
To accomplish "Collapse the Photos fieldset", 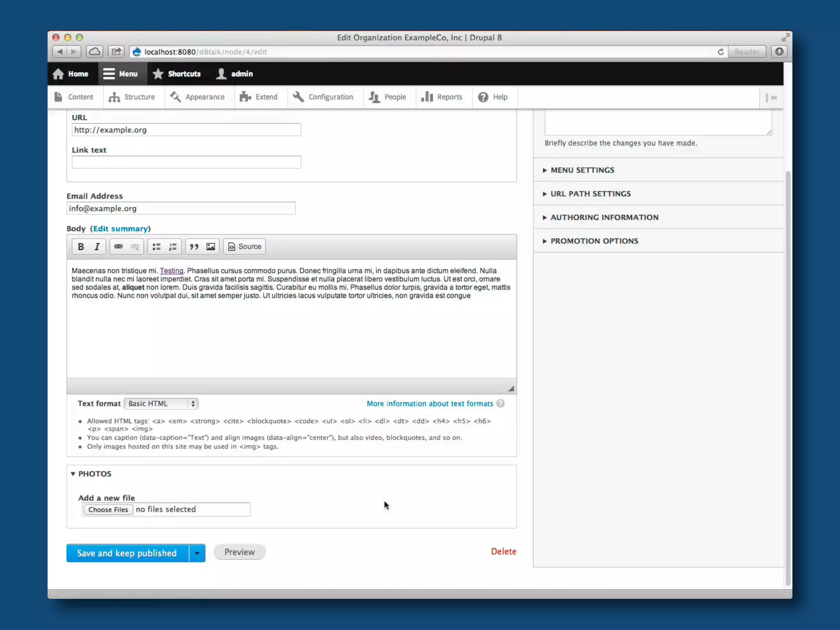I will (x=94, y=474).
